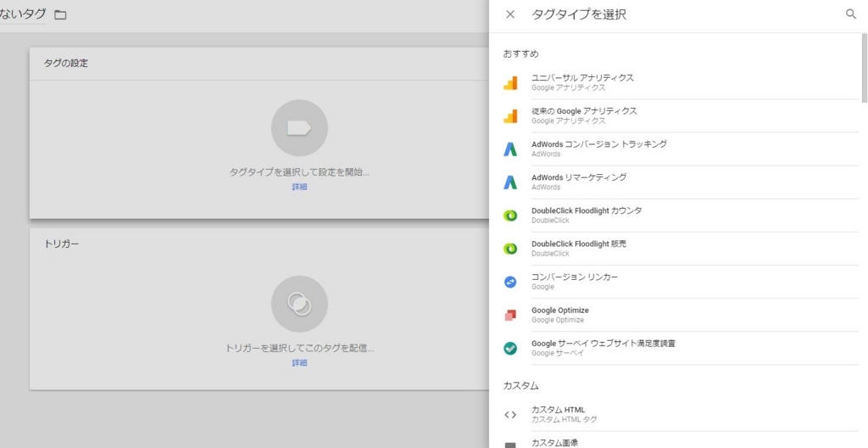Image resolution: width=868 pixels, height=448 pixels.
Task: Choose AdWords コンバージョン トラッキング
Action: (x=679, y=149)
